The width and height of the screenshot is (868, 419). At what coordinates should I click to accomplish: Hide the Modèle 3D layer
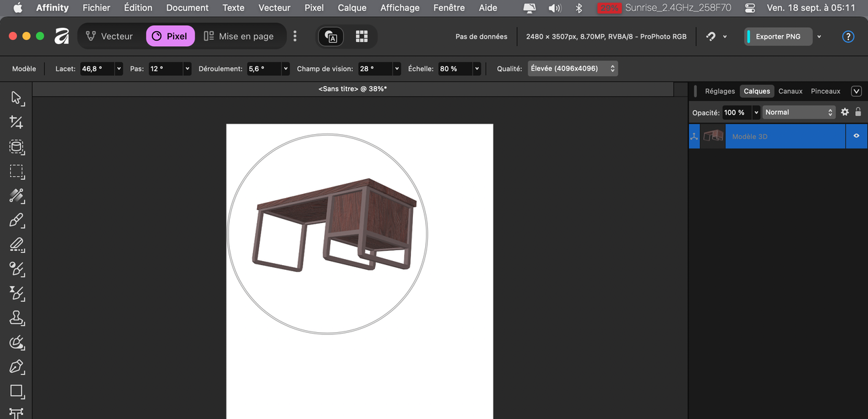point(856,136)
